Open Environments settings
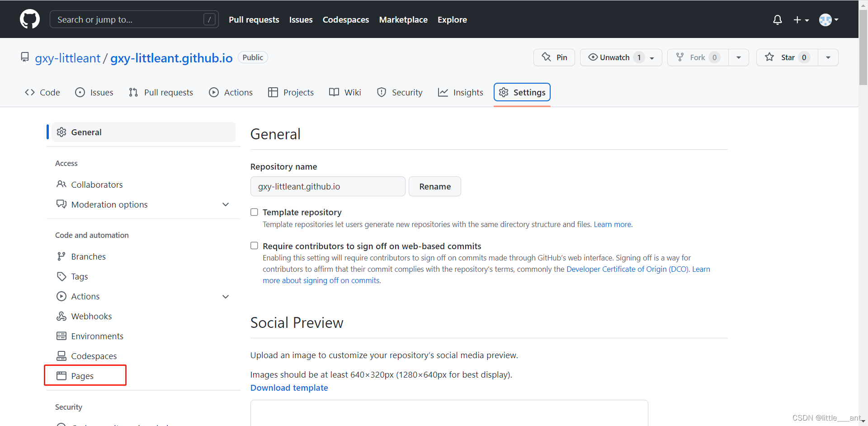The image size is (868, 426). click(97, 336)
